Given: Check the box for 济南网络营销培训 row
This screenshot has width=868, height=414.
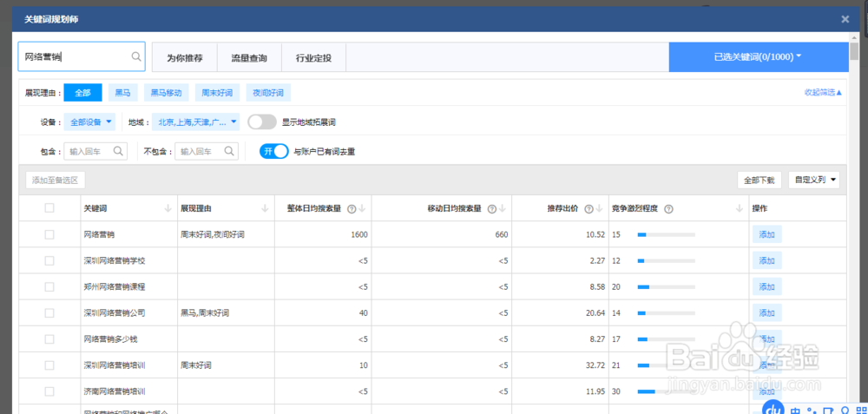Looking at the screenshot, I should 49,391.
